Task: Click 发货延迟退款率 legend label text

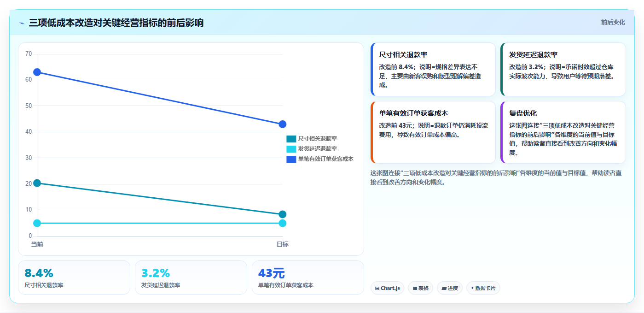Action: 318,149
